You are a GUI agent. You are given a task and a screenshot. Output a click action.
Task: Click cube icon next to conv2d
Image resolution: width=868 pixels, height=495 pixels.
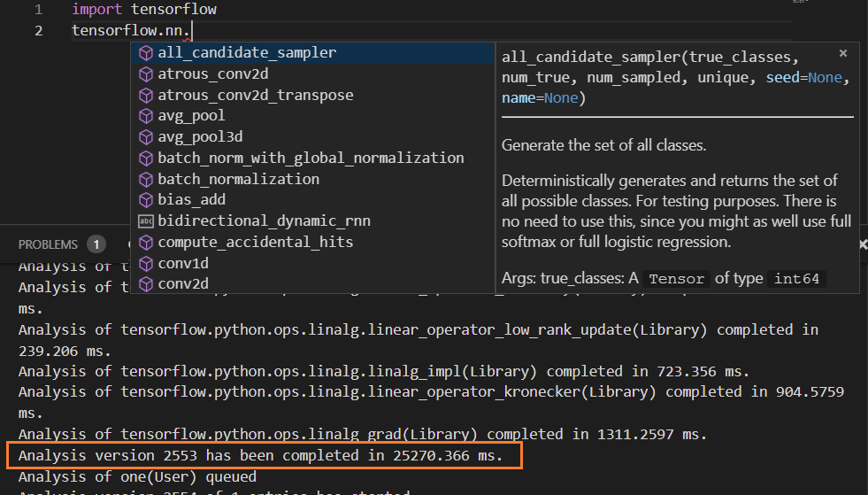pos(146,284)
